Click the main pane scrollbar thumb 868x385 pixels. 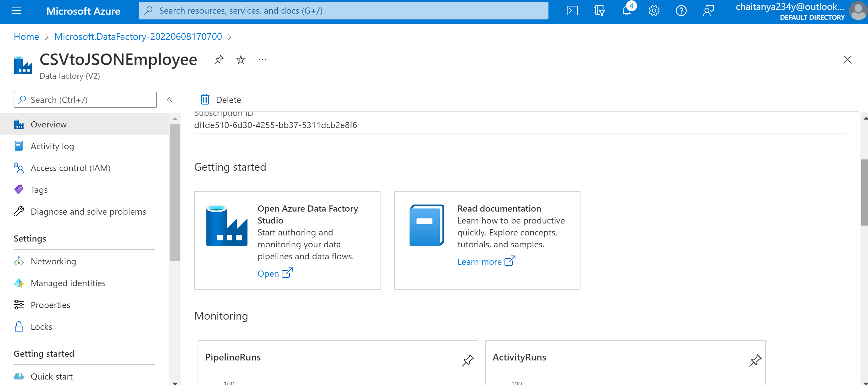coord(865,192)
